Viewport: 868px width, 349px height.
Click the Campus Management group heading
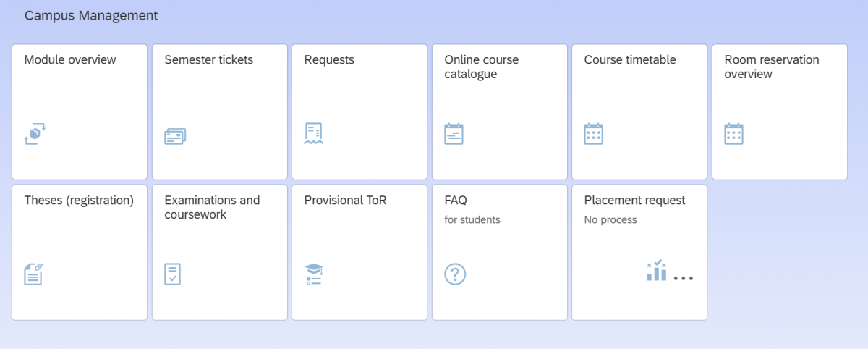tap(91, 15)
